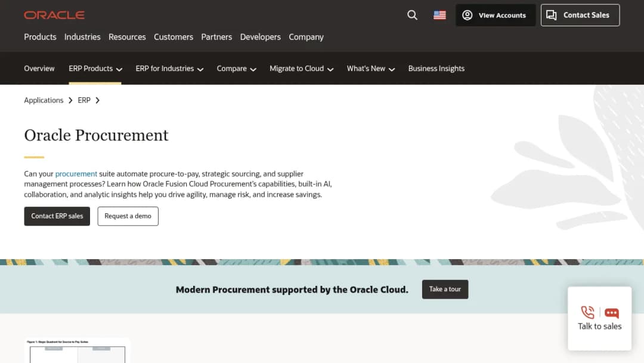Click the ERP breadcrumb
Viewport: 644px width, 363px height.
pos(84,100)
